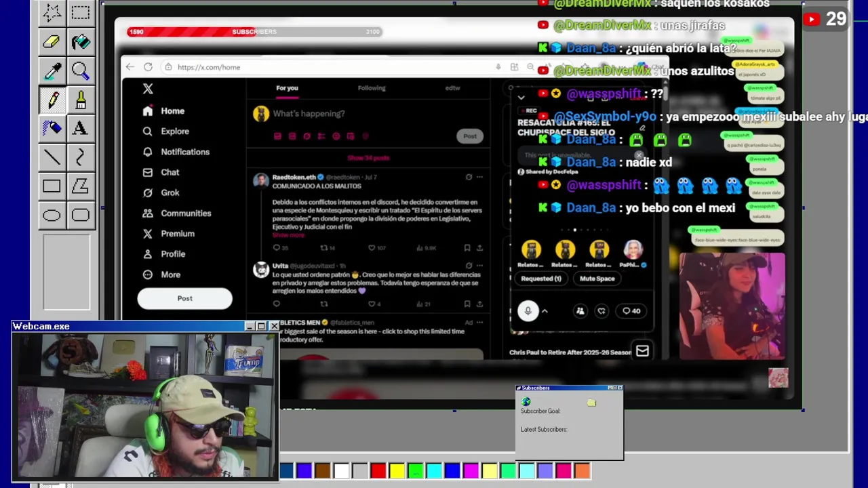The width and height of the screenshot is (868, 488).
Task: Expand microphone options chevron in Space
Action: point(544,311)
